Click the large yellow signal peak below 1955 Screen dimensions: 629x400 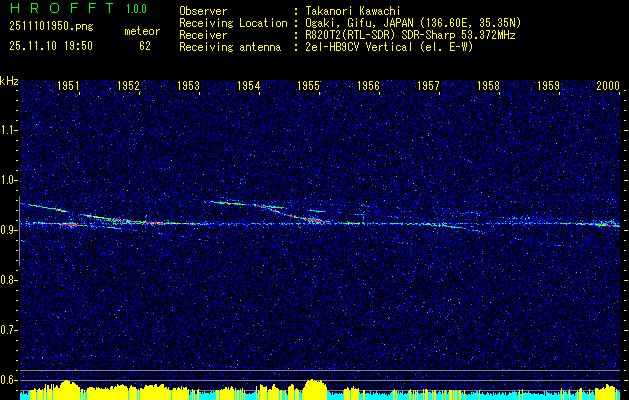[315, 389]
